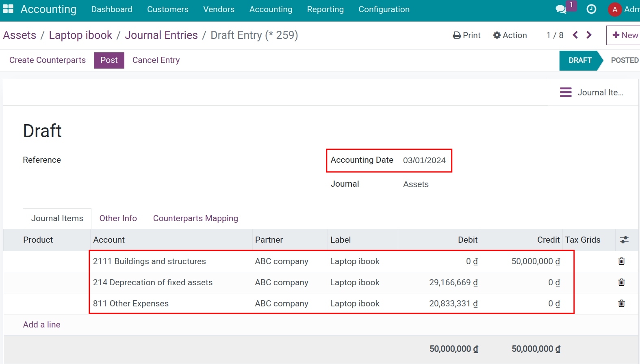The image size is (640, 364).
Task: Open the conversations chat icon
Action: (561, 9)
